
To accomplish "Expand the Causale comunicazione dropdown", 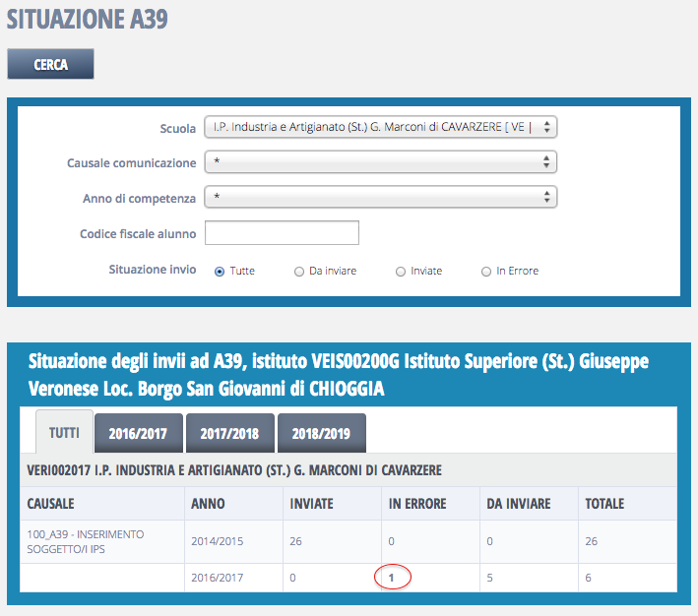I will (x=380, y=162).
